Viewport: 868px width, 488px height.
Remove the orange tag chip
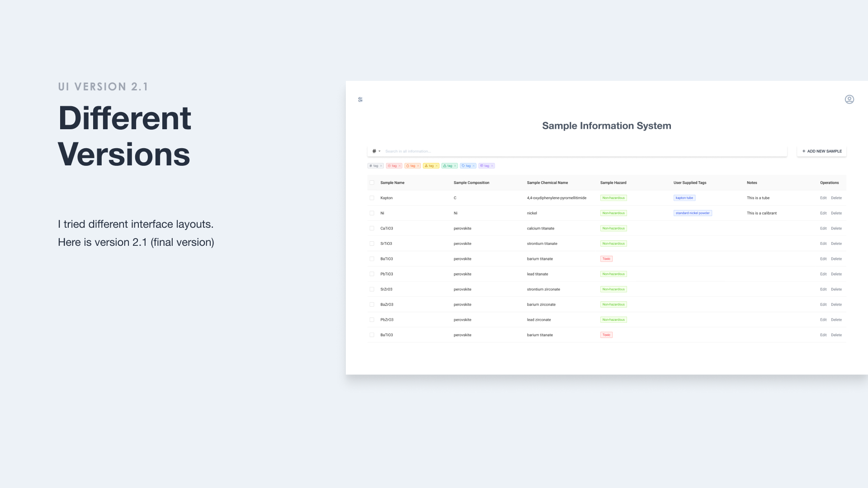pos(418,166)
